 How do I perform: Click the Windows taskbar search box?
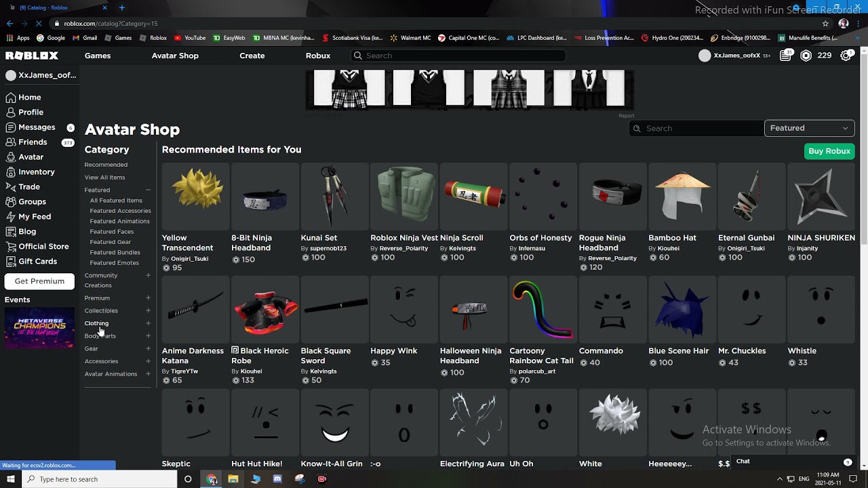(99, 479)
